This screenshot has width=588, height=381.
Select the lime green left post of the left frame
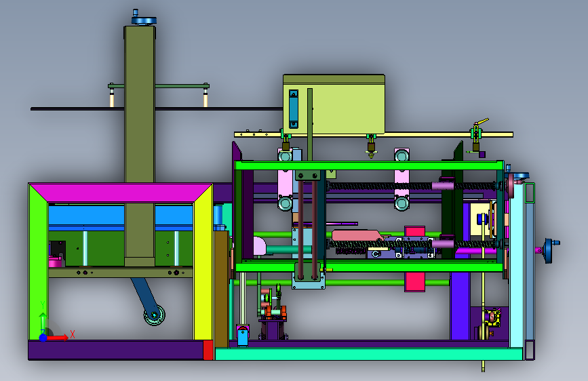[x=38, y=262]
